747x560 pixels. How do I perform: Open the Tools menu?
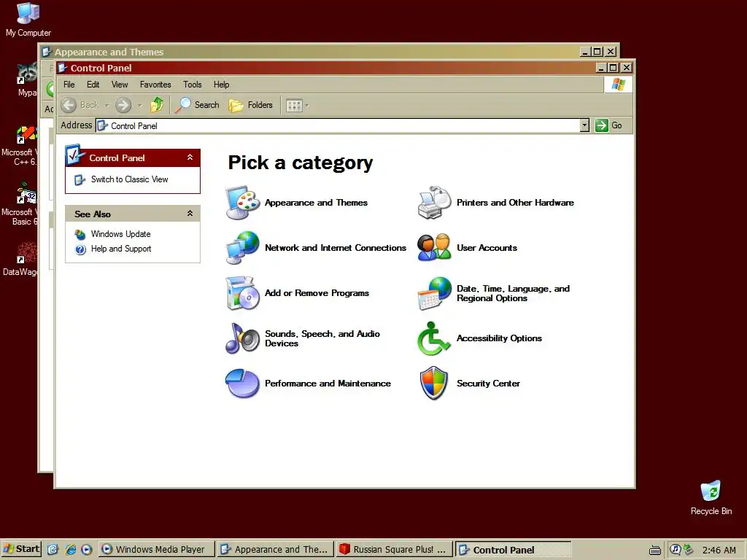193,85
